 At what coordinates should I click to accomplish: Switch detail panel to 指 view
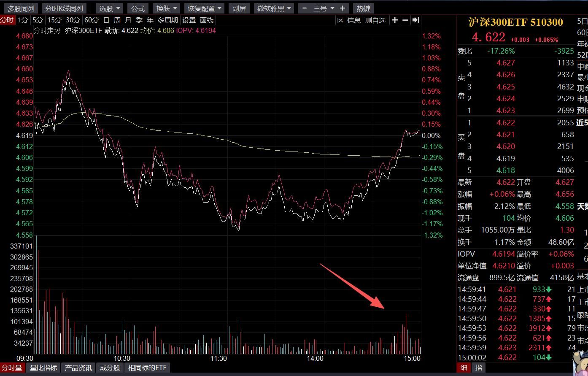(479, 368)
